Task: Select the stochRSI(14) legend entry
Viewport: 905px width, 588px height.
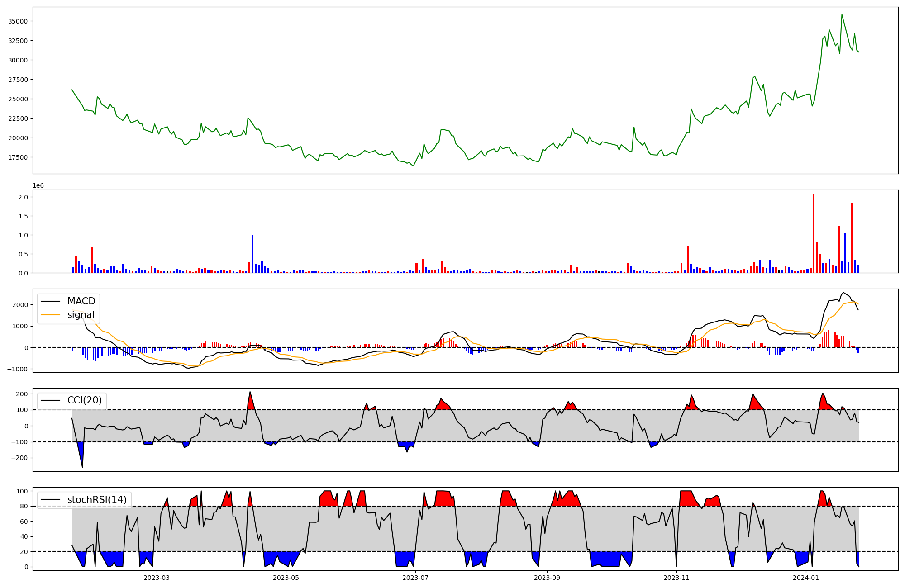Action: pyautogui.click(x=97, y=500)
